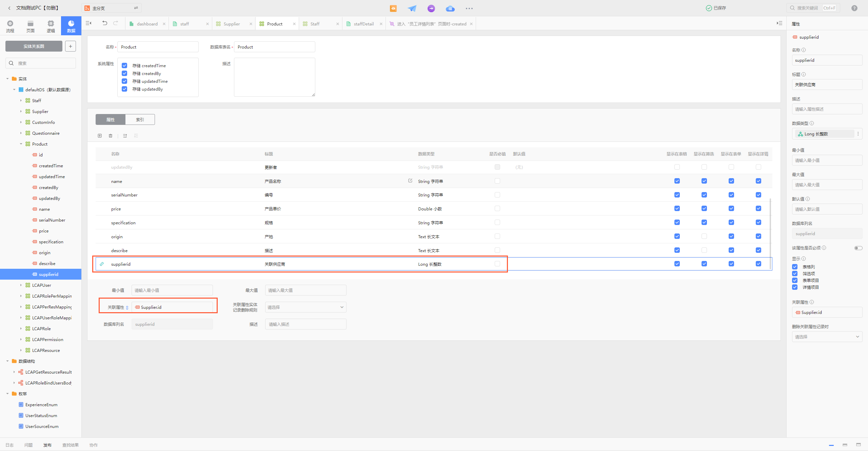Click the entity search field
868x451 pixels.
[41, 63]
